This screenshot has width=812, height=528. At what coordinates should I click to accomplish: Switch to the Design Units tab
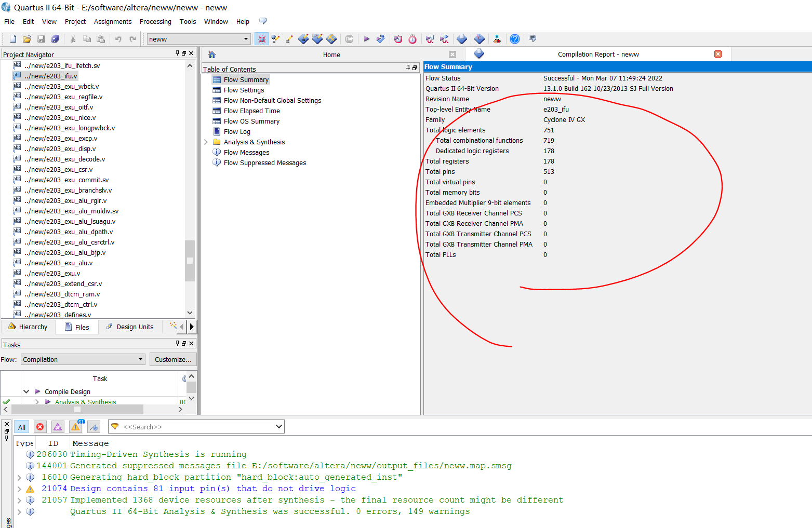point(130,327)
